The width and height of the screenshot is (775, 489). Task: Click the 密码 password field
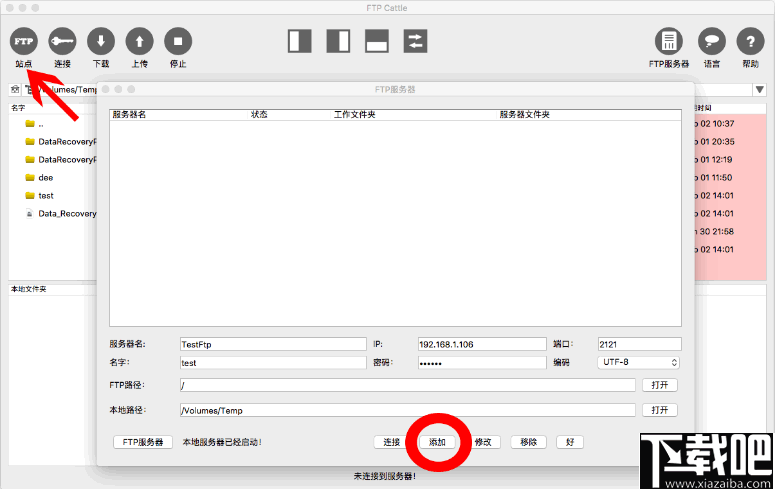pyautogui.click(x=482, y=362)
